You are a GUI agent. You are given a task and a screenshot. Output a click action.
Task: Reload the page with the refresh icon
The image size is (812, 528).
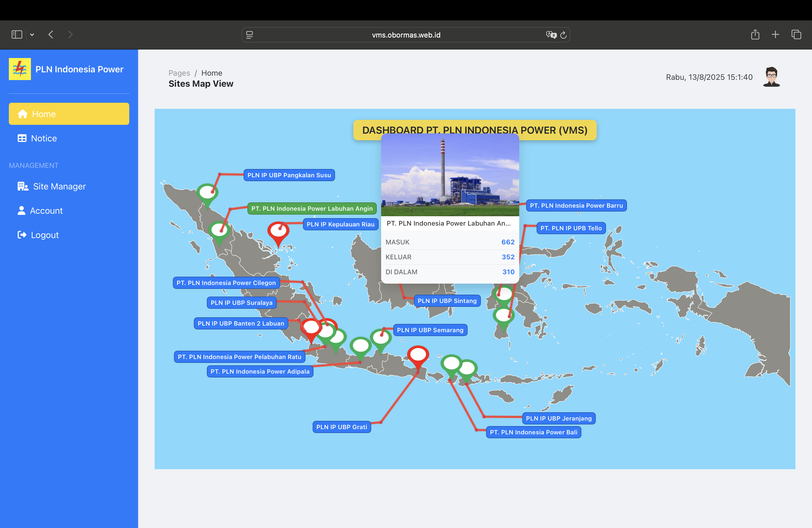[563, 35]
